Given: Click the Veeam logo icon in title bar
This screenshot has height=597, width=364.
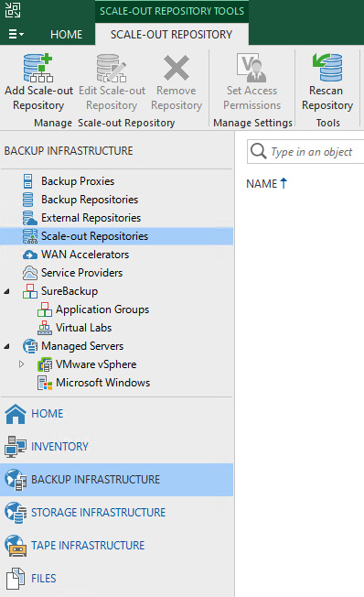Looking at the screenshot, I should (x=13, y=10).
